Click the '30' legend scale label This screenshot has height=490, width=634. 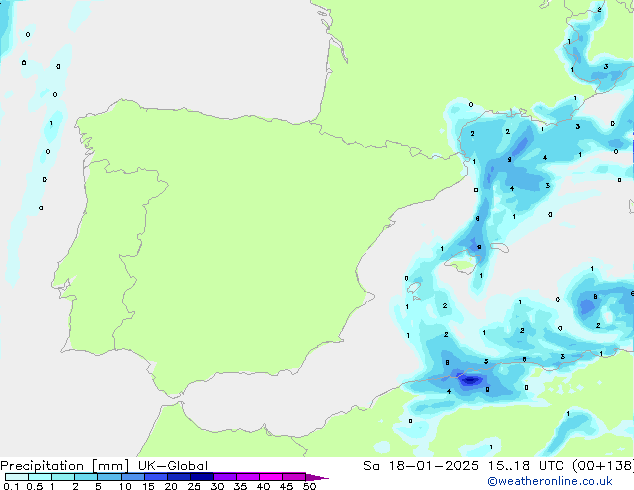point(217,486)
